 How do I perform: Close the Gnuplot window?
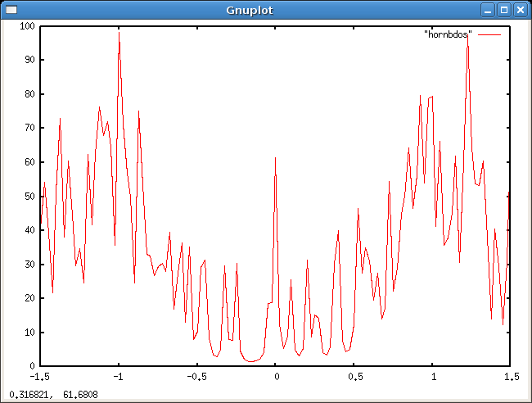click(x=520, y=11)
